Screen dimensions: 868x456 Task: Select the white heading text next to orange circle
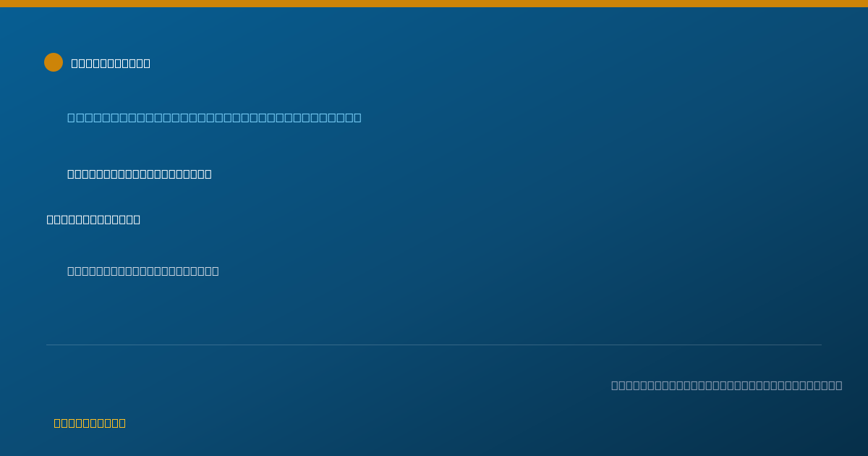pos(111,63)
